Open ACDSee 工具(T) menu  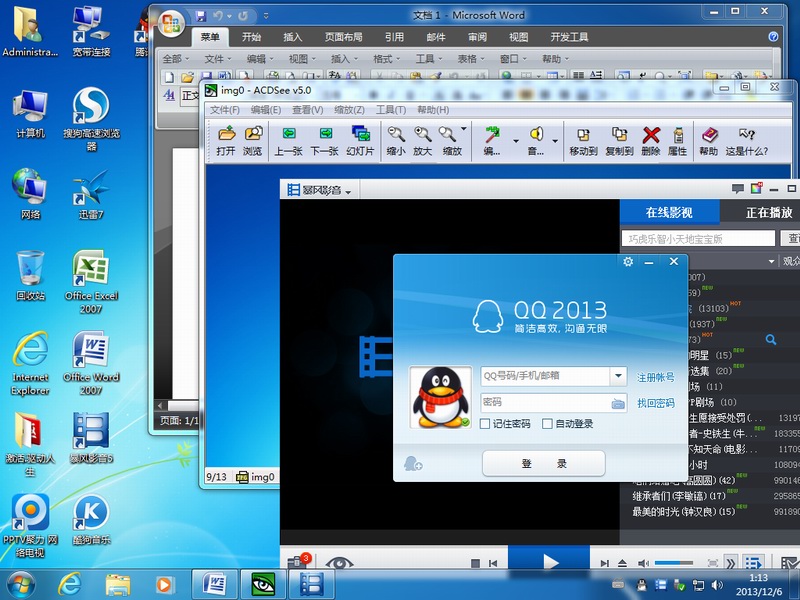point(391,110)
